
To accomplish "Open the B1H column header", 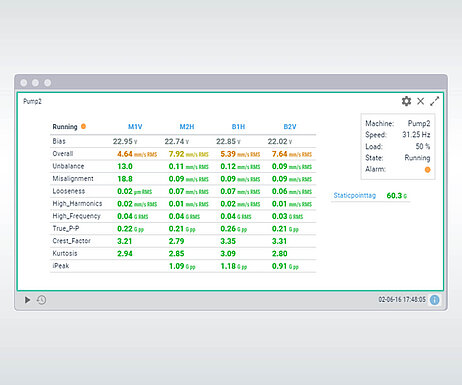I will pos(238,127).
